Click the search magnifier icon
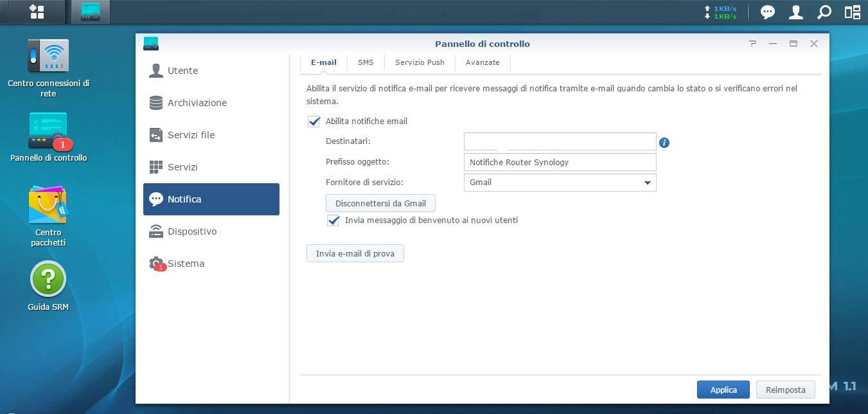The image size is (868, 414). (x=824, y=12)
